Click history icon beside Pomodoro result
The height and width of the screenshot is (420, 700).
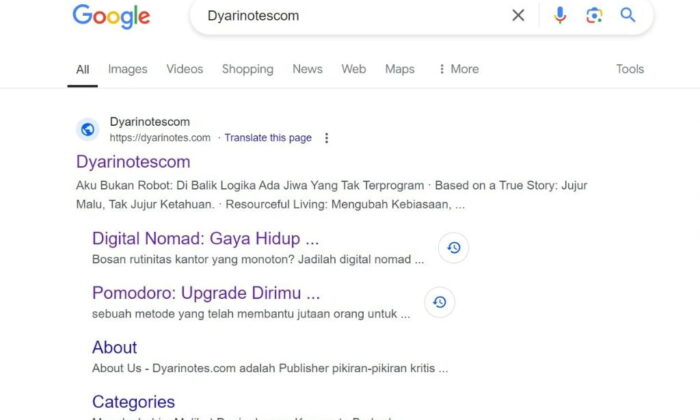coord(440,302)
